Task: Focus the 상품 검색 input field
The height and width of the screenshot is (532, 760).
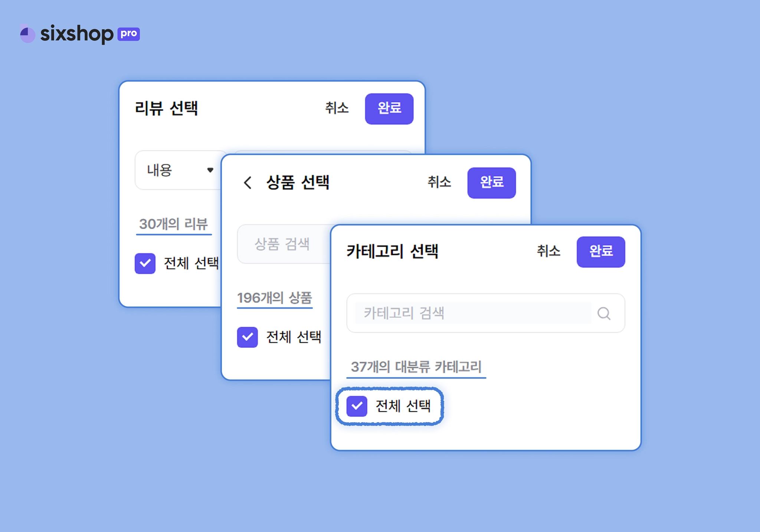Action: point(284,244)
